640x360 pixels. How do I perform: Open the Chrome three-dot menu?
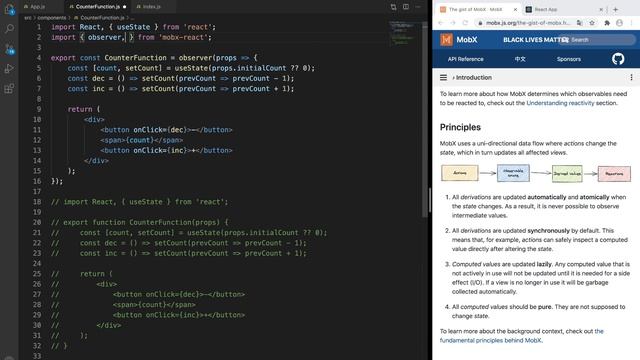coord(631,23)
